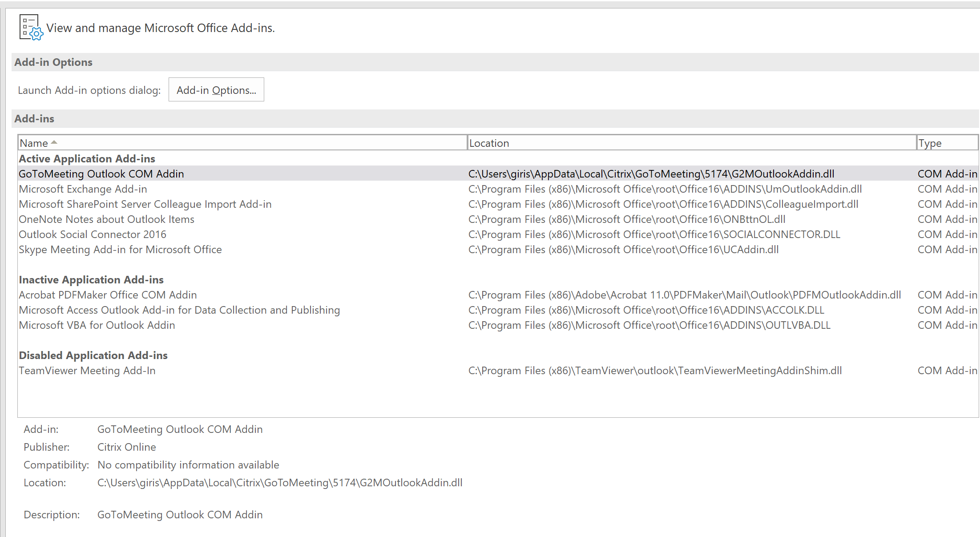Sort by the Name column header

click(x=242, y=143)
